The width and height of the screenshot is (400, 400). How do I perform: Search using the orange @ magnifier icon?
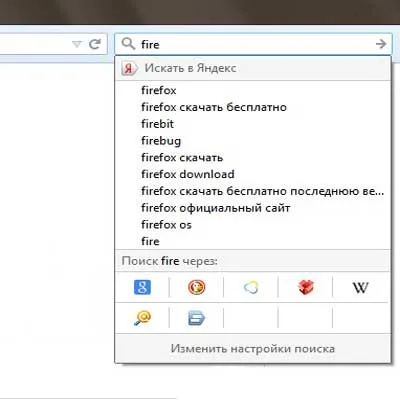point(142,318)
